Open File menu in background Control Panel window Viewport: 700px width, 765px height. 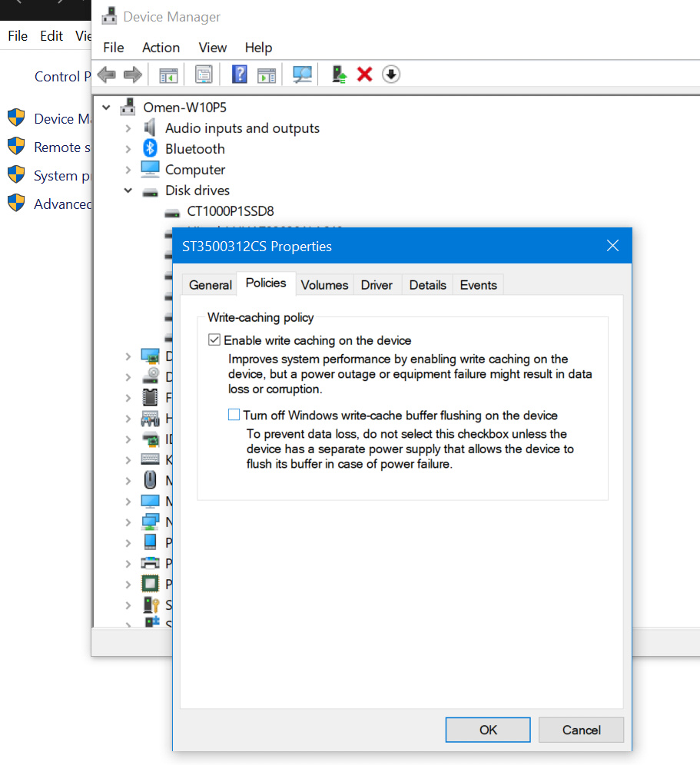coord(18,35)
